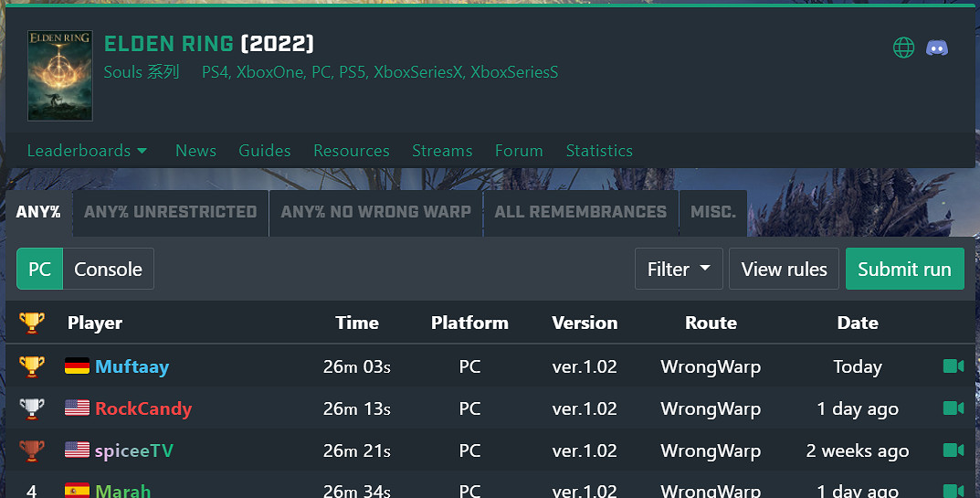Click the Elden Ring cover thumbnail

(60, 76)
